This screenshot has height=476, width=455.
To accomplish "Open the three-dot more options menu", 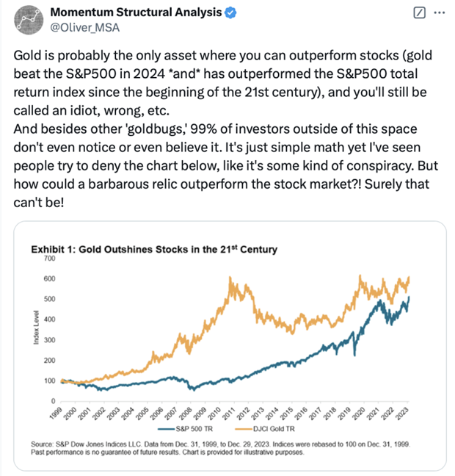I will 440,12.
